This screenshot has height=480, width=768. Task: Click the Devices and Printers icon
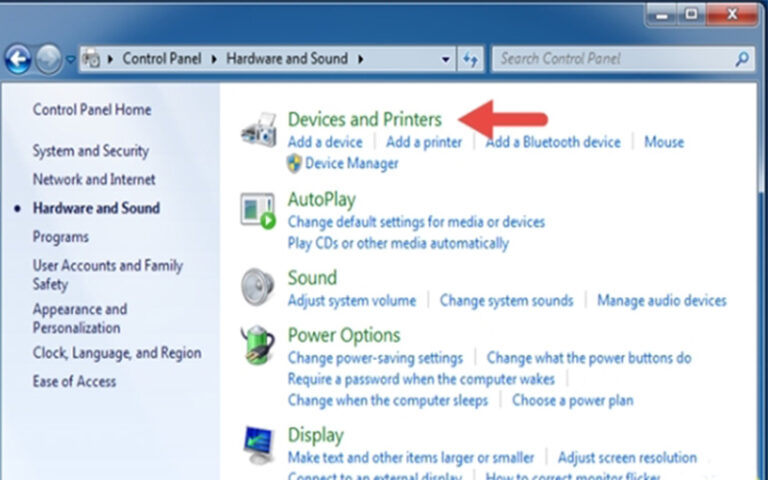259,130
